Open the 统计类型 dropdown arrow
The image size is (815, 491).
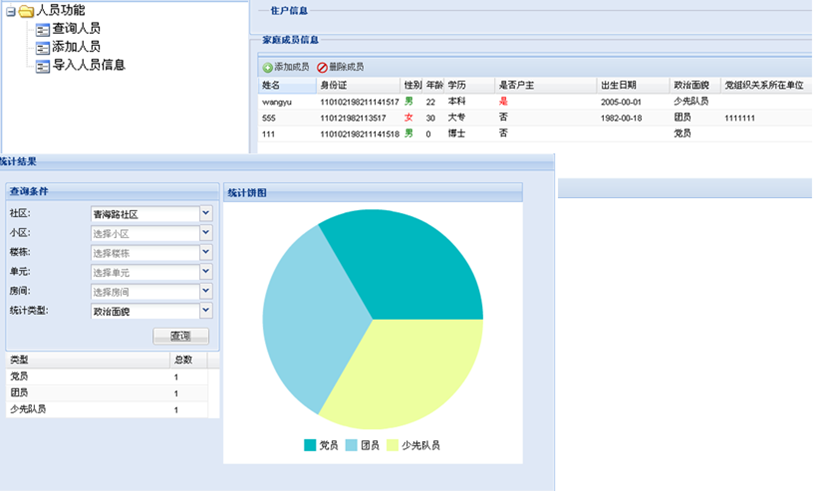(206, 311)
